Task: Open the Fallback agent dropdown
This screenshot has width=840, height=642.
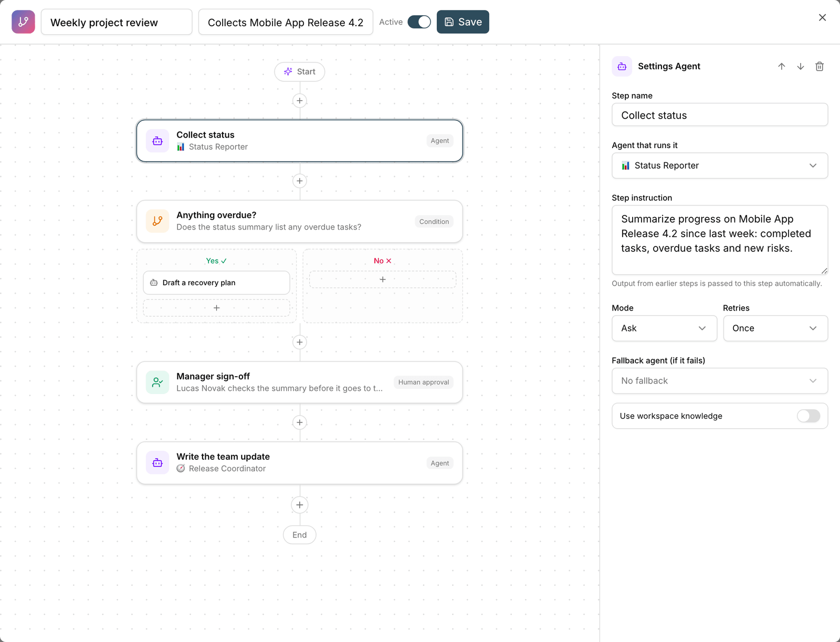Action: pyautogui.click(x=720, y=381)
